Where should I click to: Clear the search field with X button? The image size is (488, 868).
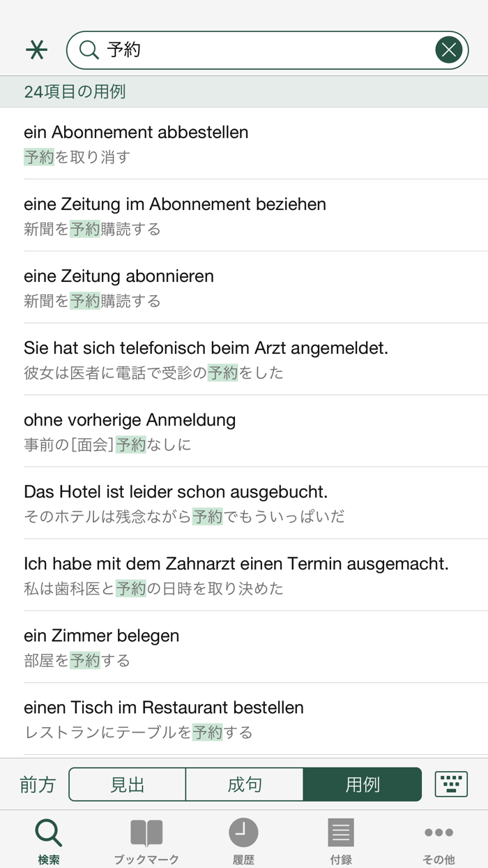(x=449, y=50)
